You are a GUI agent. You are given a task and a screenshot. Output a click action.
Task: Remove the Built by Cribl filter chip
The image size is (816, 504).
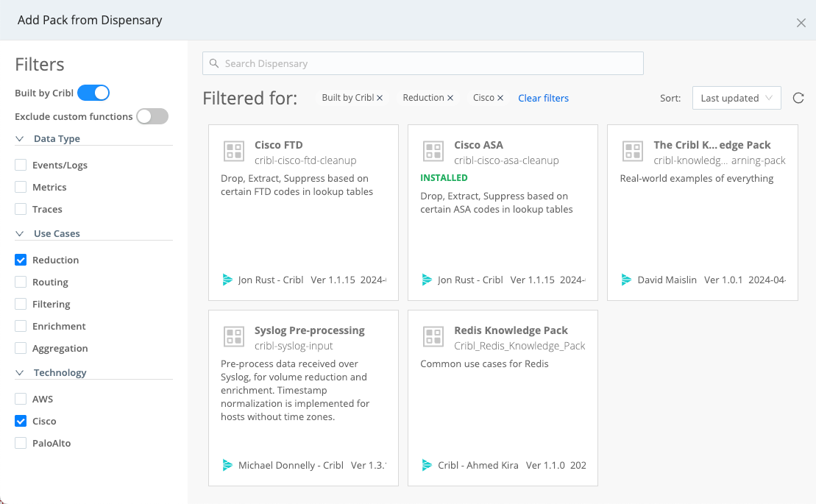(x=380, y=98)
